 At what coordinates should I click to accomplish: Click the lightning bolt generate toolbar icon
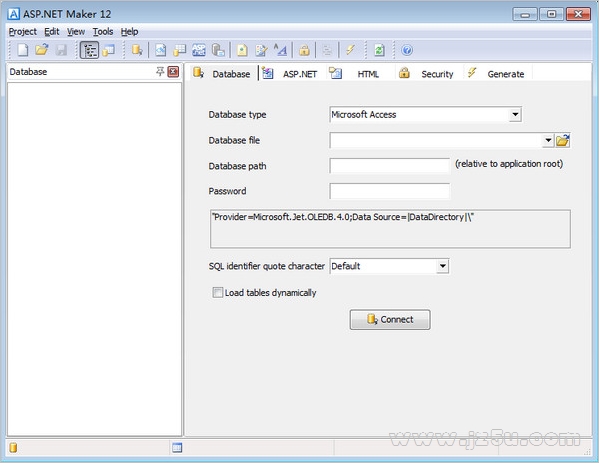[350, 50]
